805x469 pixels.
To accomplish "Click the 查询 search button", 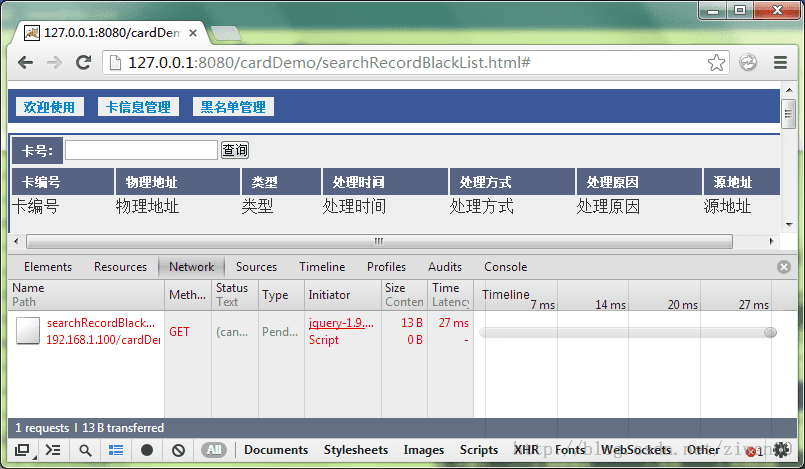I will click(x=235, y=150).
